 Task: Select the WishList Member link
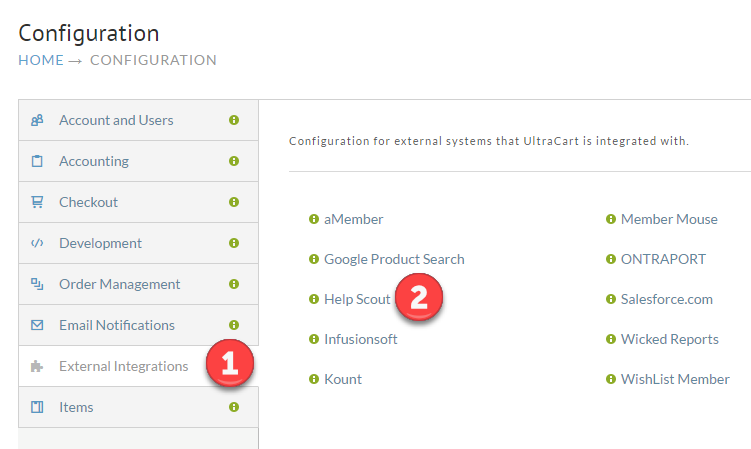(x=675, y=379)
